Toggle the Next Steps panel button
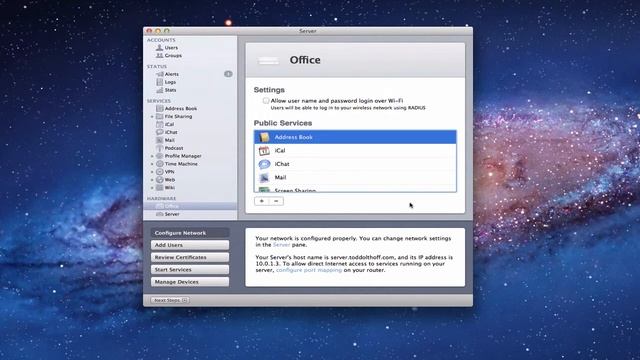The image size is (640, 360). click(x=170, y=300)
